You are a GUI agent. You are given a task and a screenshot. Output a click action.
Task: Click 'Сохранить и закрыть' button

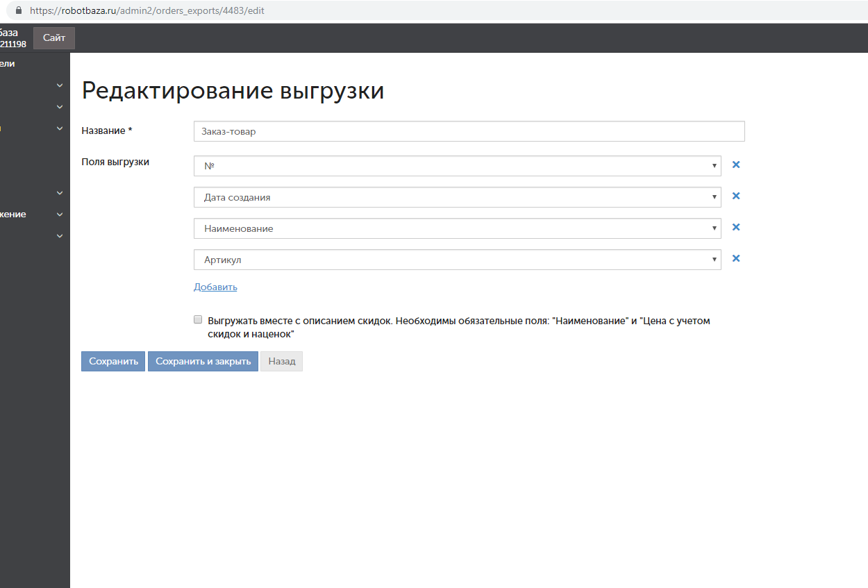203,362
